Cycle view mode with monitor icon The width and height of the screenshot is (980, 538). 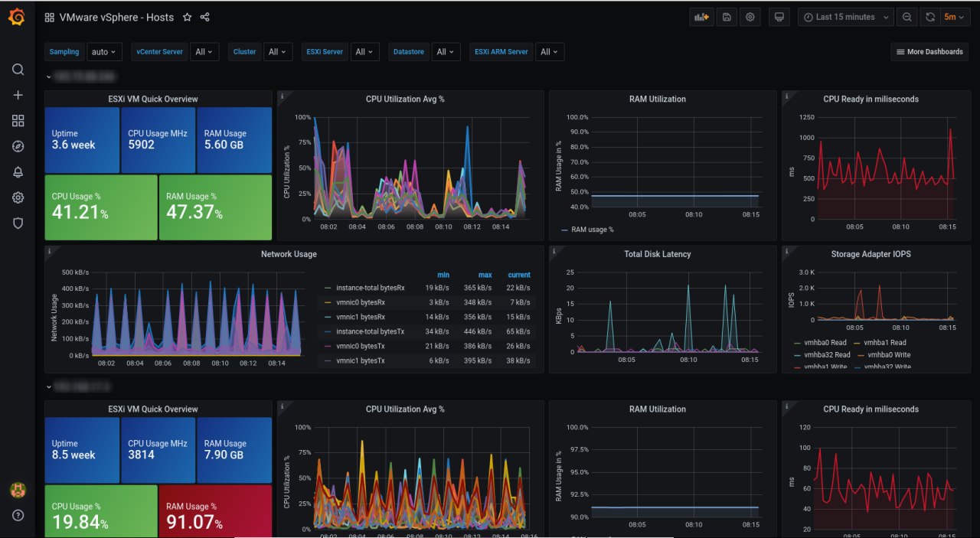[x=779, y=17]
